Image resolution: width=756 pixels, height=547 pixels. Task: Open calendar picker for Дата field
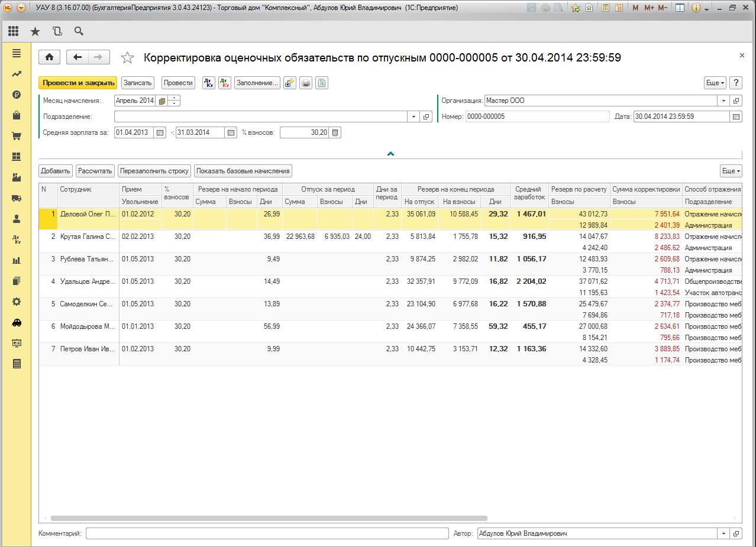tap(736, 116)
